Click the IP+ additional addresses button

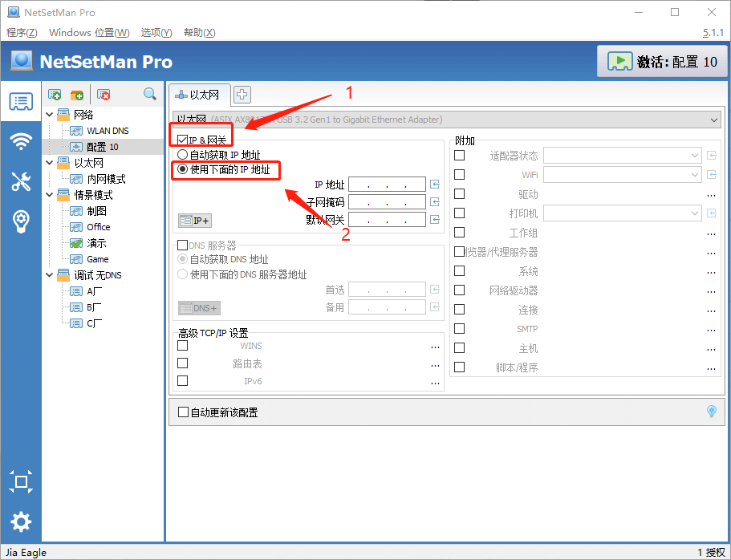pyautogui.click(x=195, y=220)
